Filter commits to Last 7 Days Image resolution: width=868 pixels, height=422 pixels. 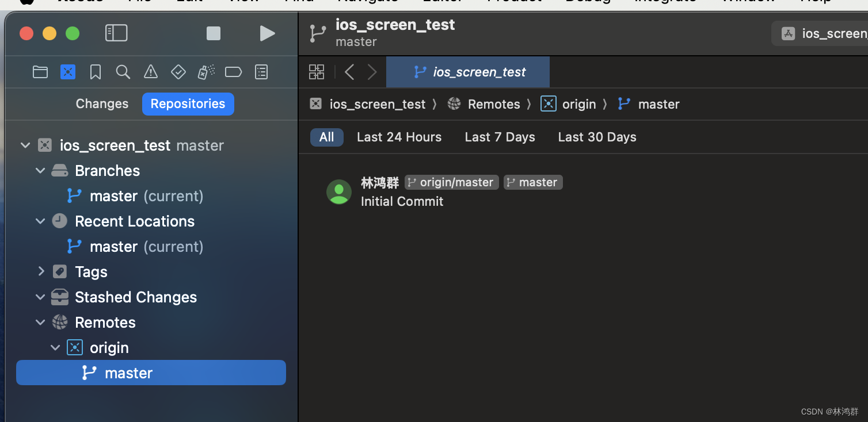tap(500, 137)
